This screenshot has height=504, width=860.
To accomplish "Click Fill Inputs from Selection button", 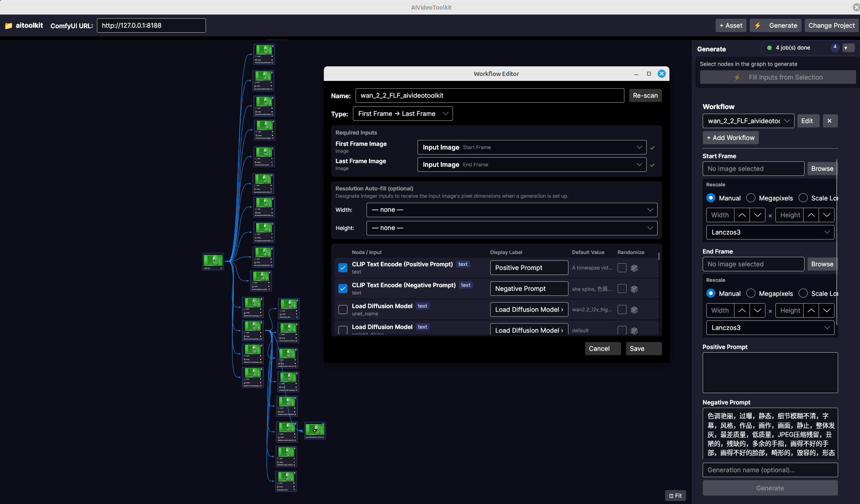I will [x=778, y=77].
